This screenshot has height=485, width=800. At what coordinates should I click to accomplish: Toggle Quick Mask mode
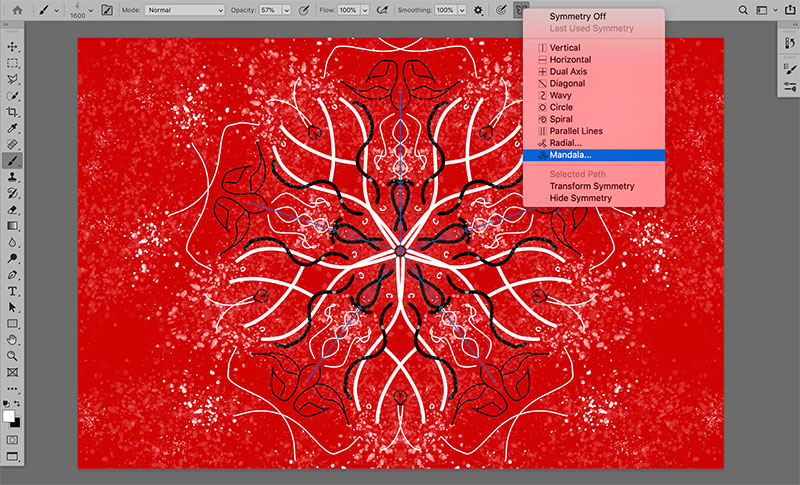12,440
